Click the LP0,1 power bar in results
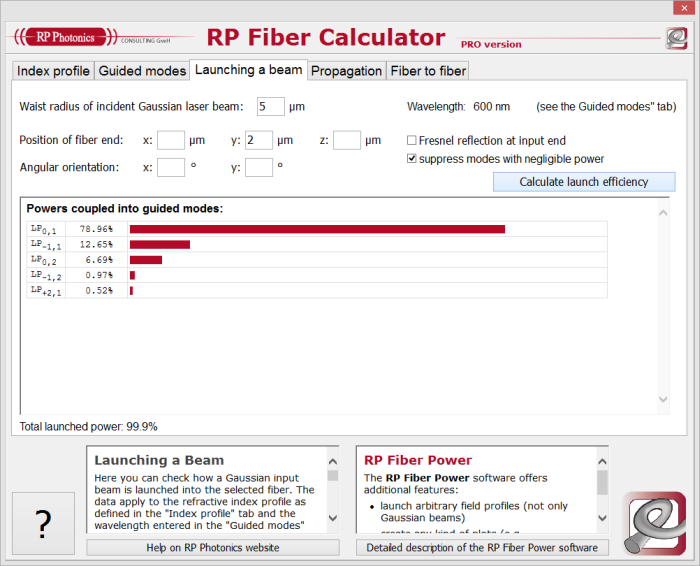This screenshot has height=566, width=700. (x=316, y=229)
